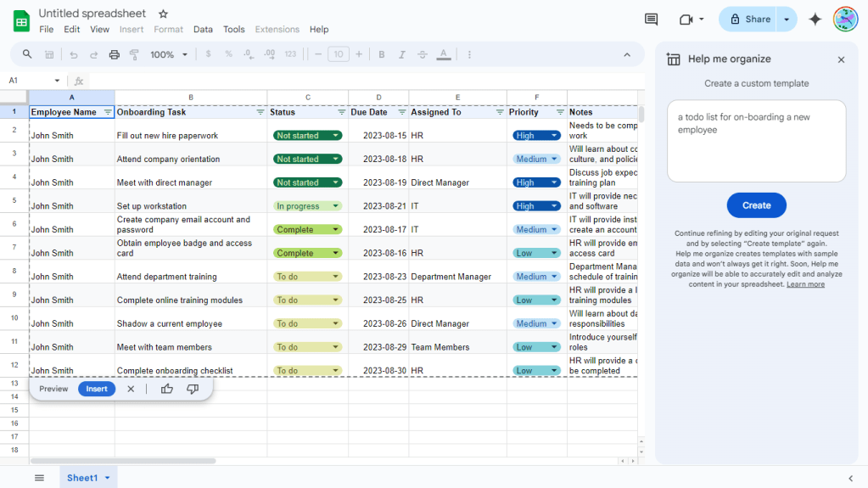Open the Google account avatar

click(x=845, y=20)
